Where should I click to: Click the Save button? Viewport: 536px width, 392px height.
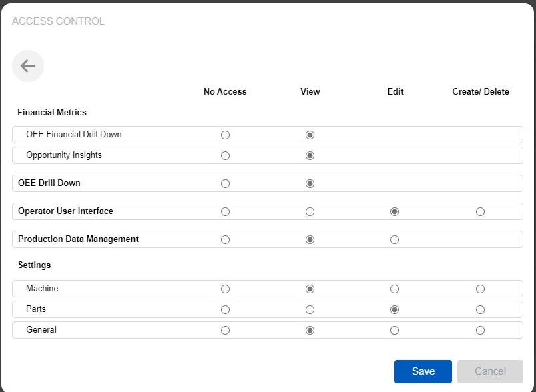point(423,371)
